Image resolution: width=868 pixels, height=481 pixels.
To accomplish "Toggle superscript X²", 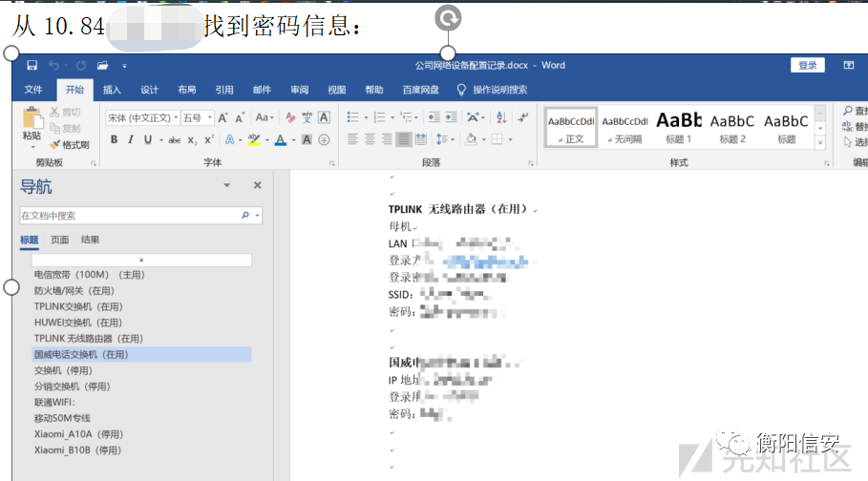I will pyautogui.click(x=209, y=139).
